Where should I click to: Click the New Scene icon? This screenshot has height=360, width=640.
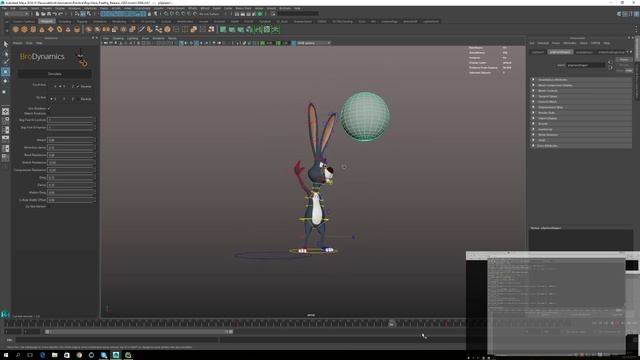tap(37, 14)
